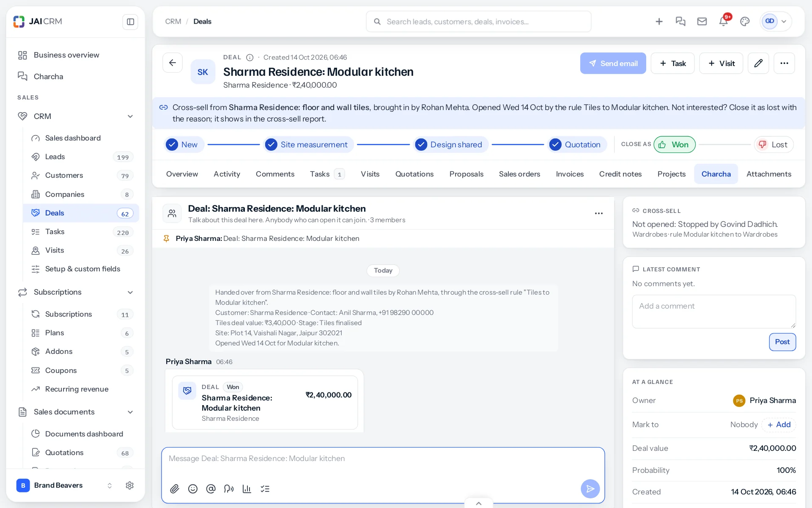Toggle the sidebar collapse icon
This screenshot has width=812, height=508.
(130, 22)
